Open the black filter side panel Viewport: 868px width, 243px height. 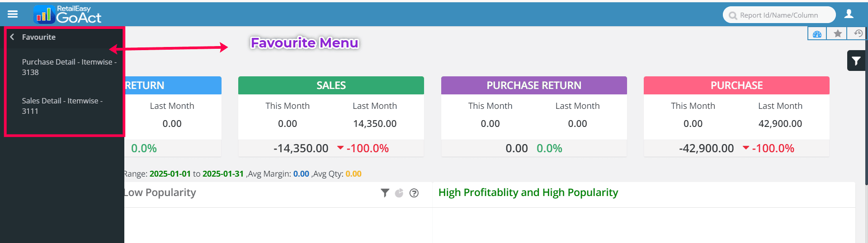pos(856,61)
